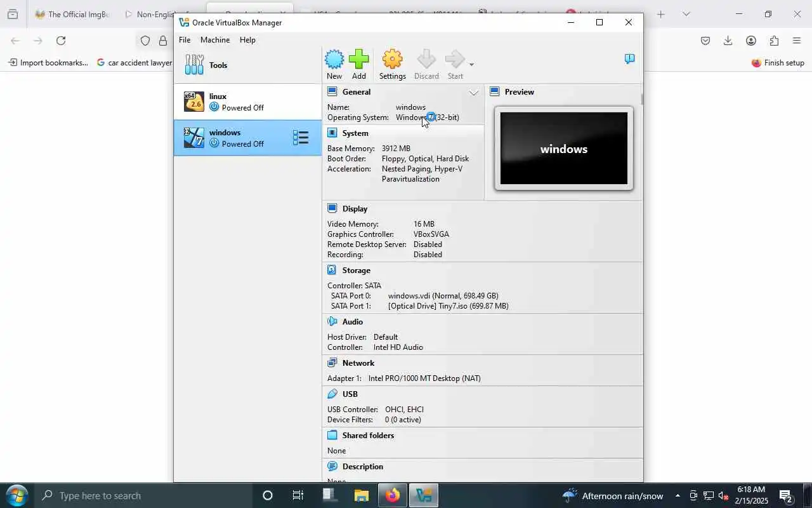Viewport: 812px width, 508px height.
Task: Click the New virtual machine icon
Action: (334, 59)
